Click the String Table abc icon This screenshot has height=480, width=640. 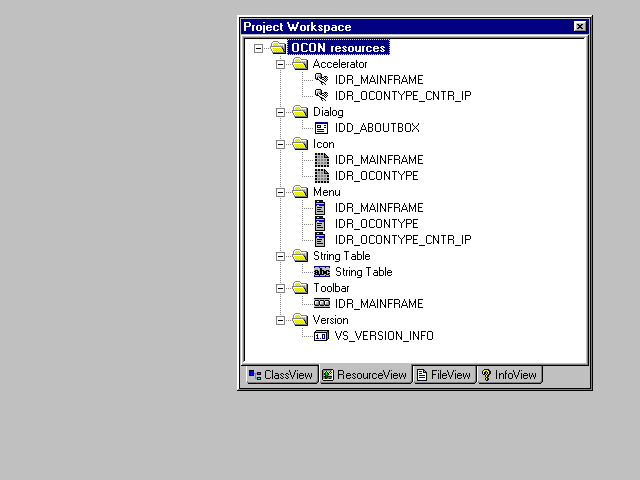coord(321,272)
